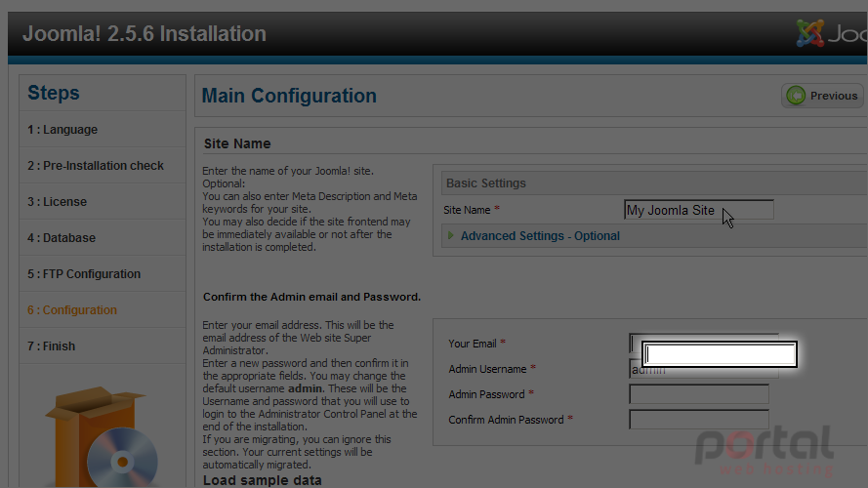Click the 'Your Email' label
This screenshot has width=868, height=488.
[x=473, y=344]
